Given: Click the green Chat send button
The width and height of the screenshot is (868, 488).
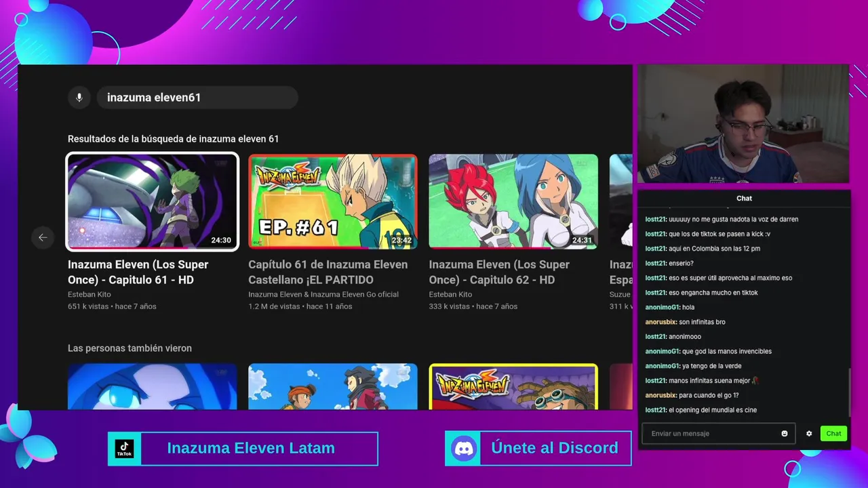Looking at the screenshot, I should (833, 434).
